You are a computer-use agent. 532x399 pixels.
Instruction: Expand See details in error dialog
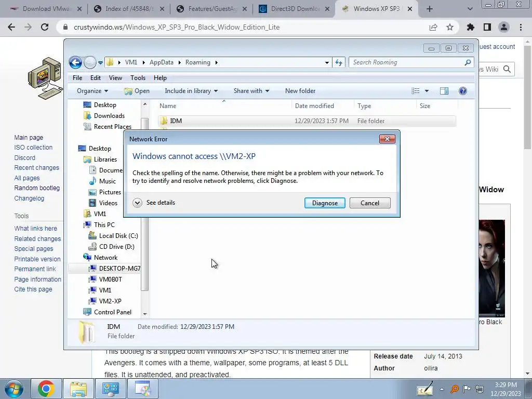[x=154, y=203]
